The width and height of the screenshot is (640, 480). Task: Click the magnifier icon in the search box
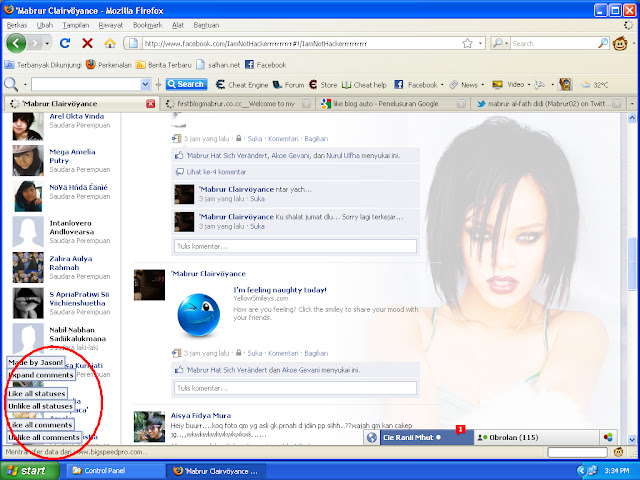tap(603, 43)
